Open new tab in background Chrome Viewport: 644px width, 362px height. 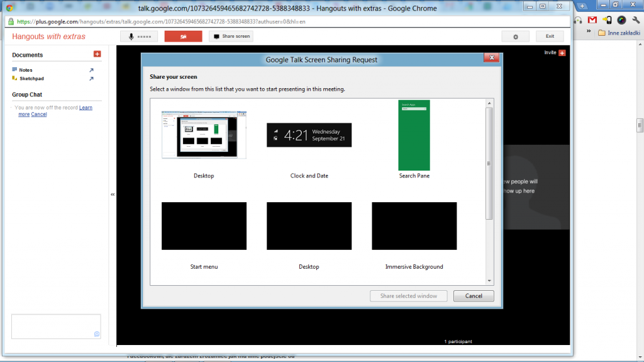tap(582, 6)
